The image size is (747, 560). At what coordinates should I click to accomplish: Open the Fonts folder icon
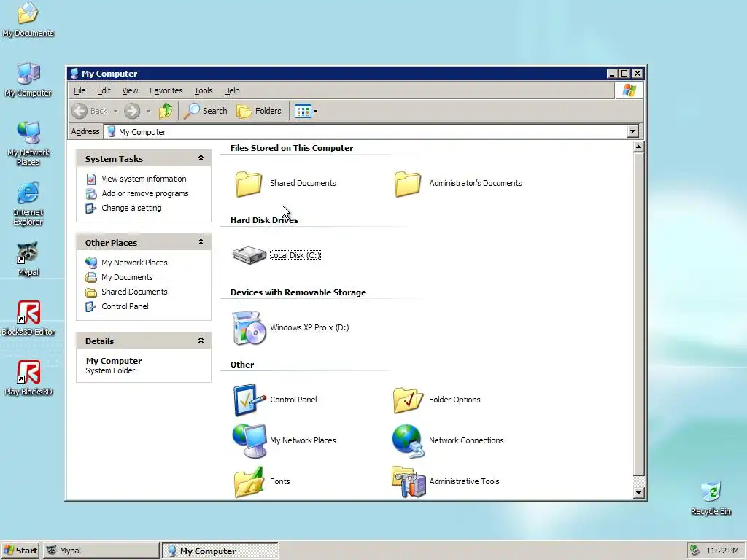pos(249,481)
